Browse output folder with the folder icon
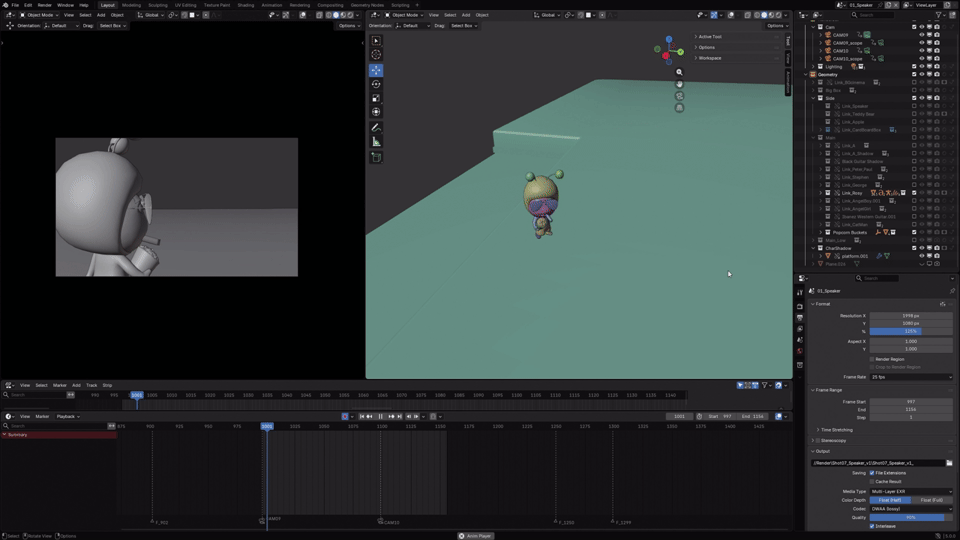Viewport: 960px width, 540px height. [x=949, y=463]
